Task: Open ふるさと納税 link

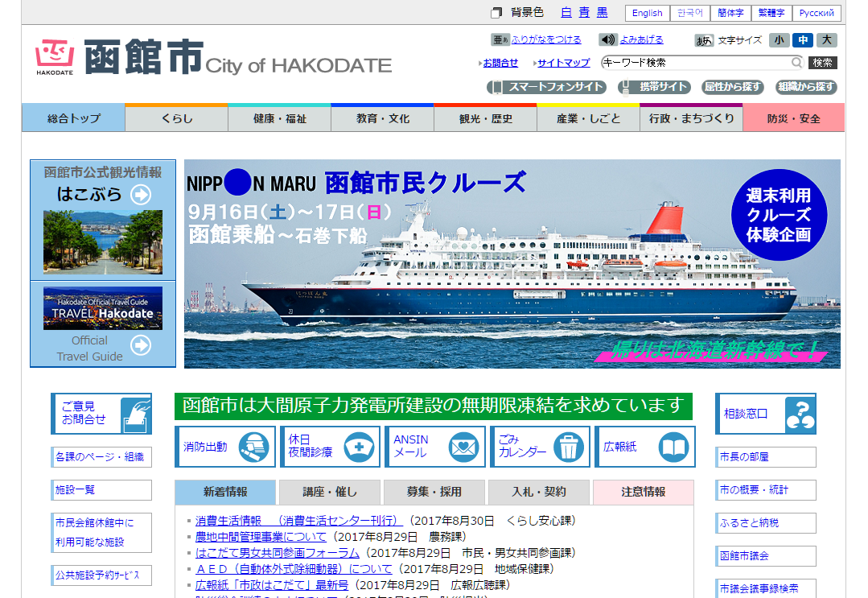Action: tap(766, 522)
